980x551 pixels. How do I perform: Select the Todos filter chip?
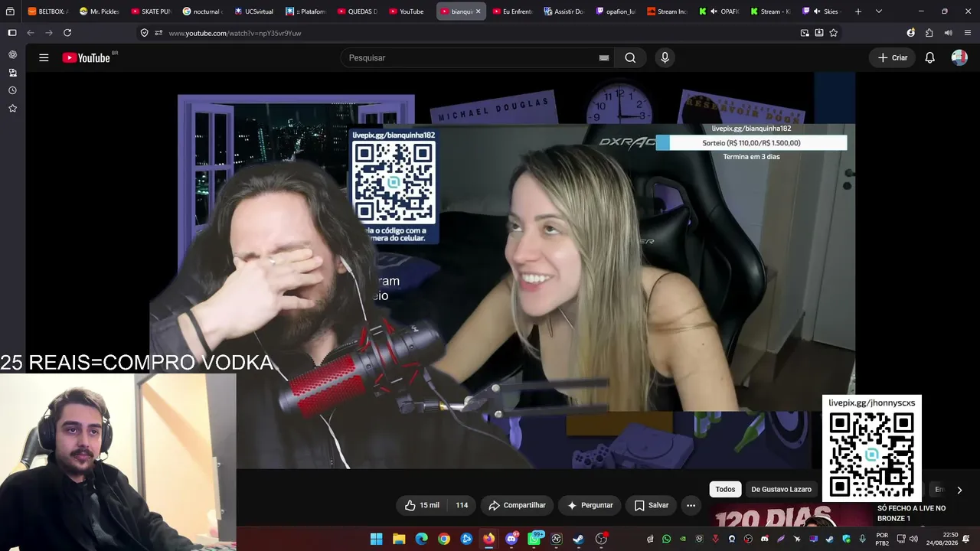pos(725,490)
